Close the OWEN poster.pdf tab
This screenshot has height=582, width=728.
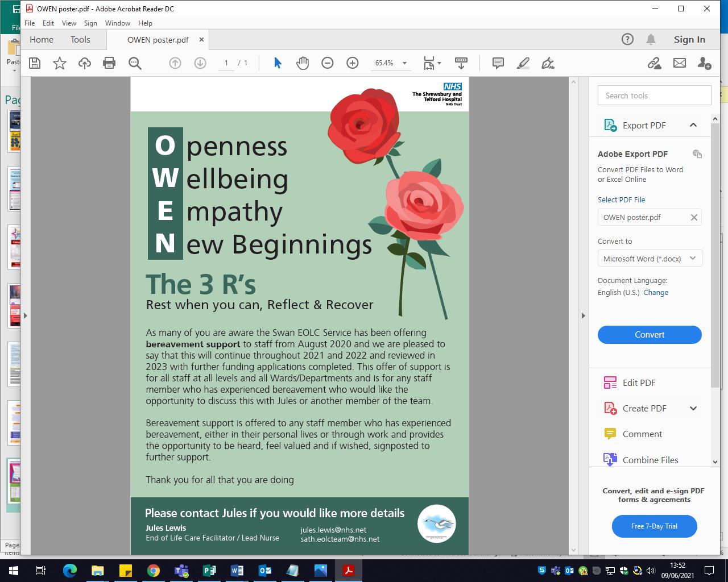(201, 40)
